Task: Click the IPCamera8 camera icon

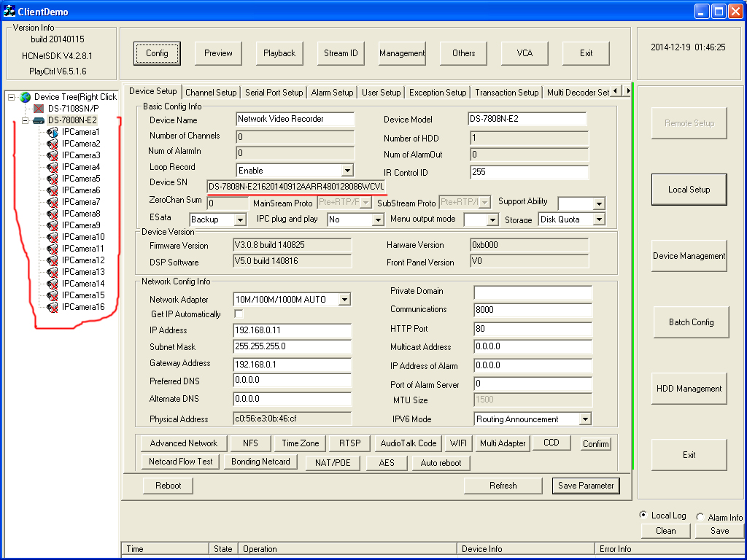Action: [x=53, y=214]
